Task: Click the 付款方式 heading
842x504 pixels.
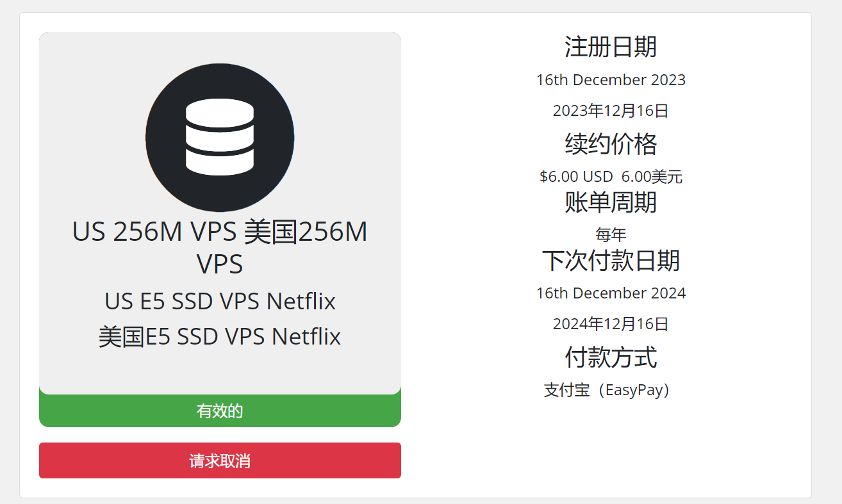Action: coord(611,357)
